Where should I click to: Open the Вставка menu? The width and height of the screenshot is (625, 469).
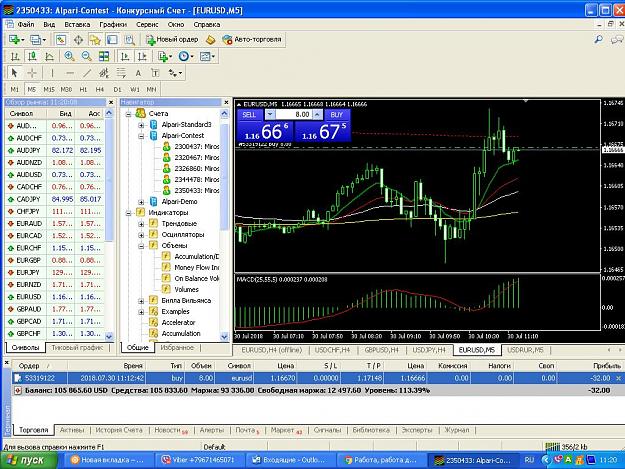point(77,24)
